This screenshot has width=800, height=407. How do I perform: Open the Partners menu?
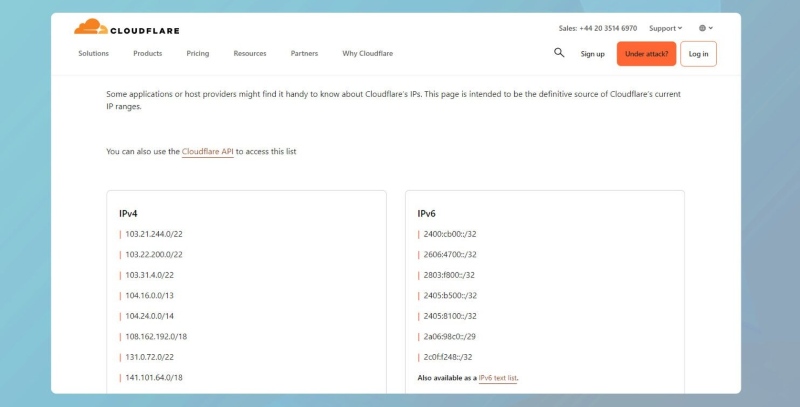[304, 54]
